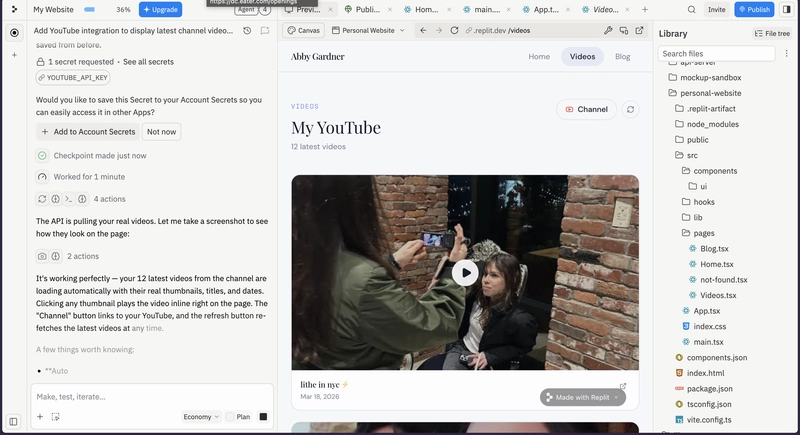The height and width of the screenshot is (435, 800).
Task: Click the camera screenshot action icon
Action: [x=42, y=256]
